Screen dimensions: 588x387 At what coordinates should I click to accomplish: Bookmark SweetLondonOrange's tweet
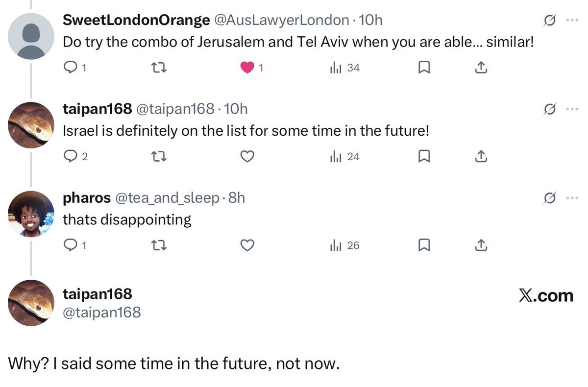point(424,68)
